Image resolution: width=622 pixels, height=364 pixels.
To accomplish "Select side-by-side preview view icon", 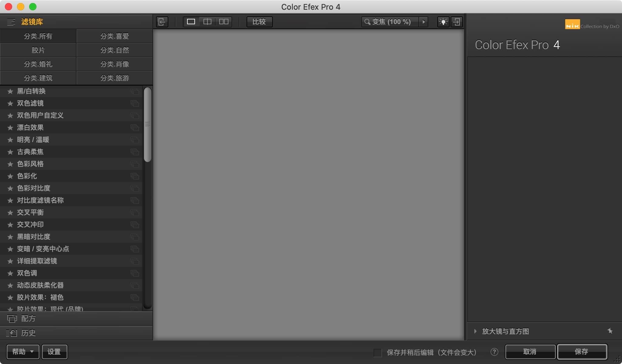I will pos(224,22).
